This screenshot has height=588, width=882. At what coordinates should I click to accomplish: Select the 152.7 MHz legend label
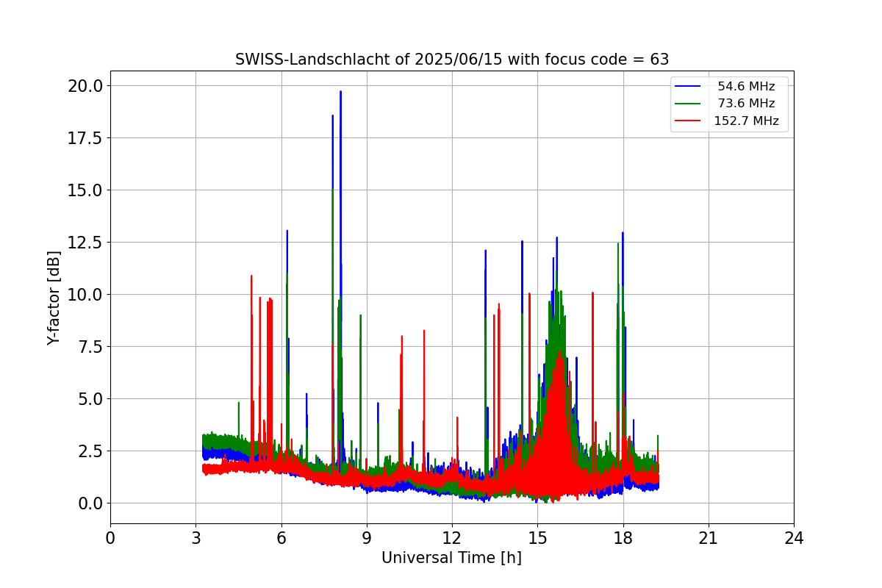coord(746,121)
